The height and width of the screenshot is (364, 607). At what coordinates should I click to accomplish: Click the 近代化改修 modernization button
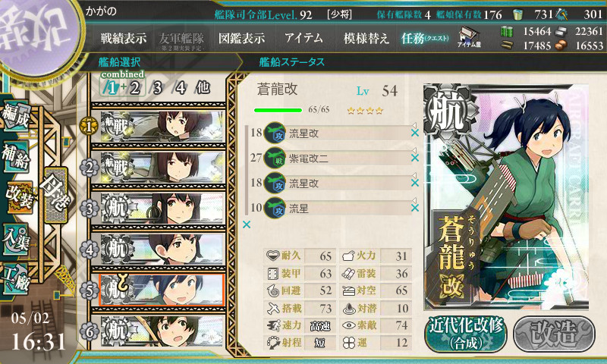(466, 334)
